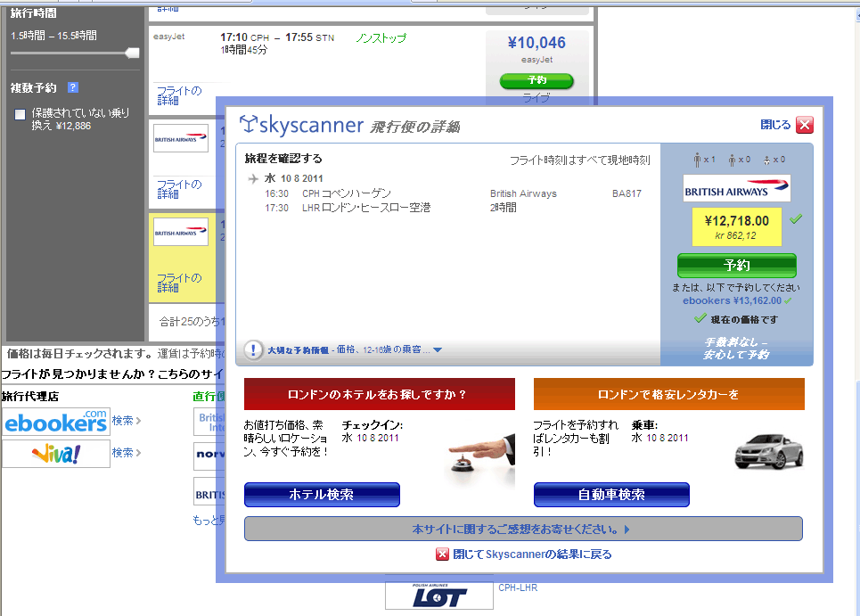This screenshot has height=616, width=860.
Task: Toggle 保護されていない乗り換え checkbox
Action: (20, 114)
